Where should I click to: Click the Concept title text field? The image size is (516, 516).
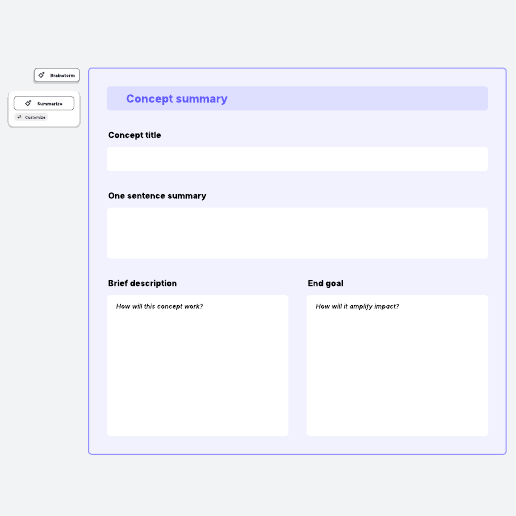297,159
